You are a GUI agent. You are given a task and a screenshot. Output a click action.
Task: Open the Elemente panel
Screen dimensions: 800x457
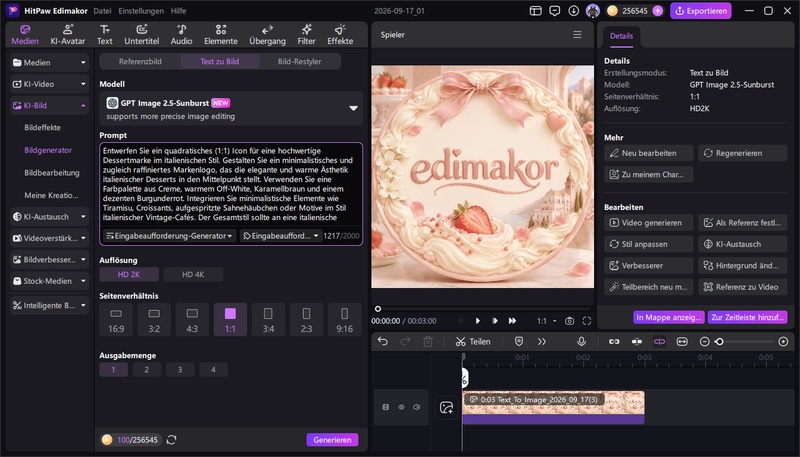tap(220, 35)
